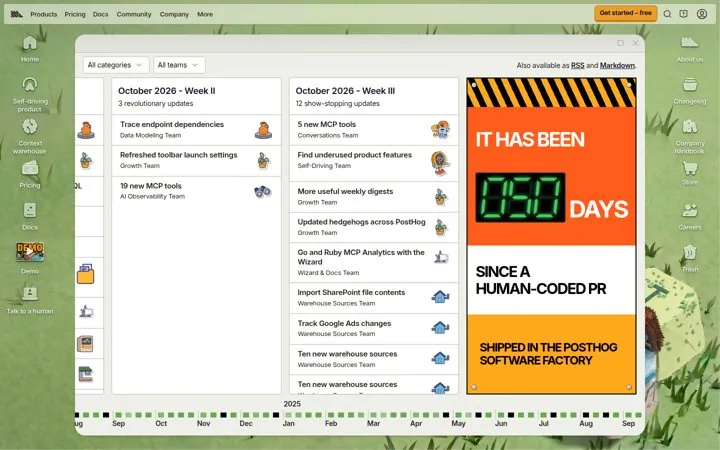Open the Trash icon
720x450 pixels.
[x=690, y=258]
